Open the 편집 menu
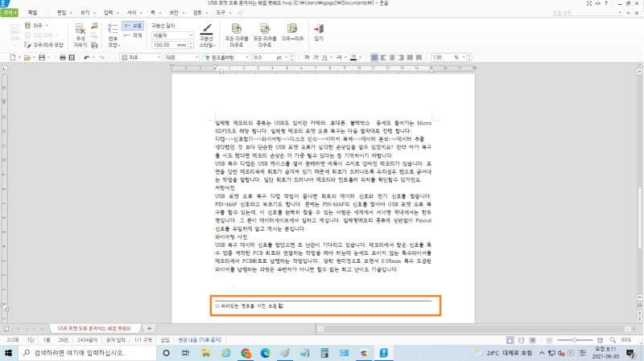 [62, 13]
